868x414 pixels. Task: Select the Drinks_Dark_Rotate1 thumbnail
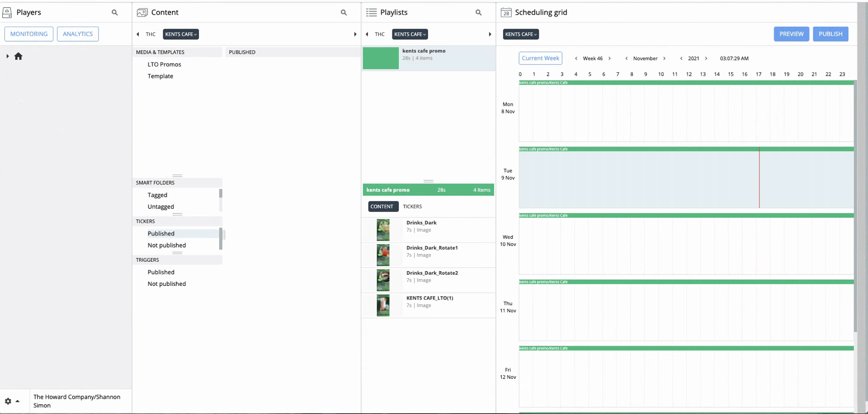click(383, 255)
